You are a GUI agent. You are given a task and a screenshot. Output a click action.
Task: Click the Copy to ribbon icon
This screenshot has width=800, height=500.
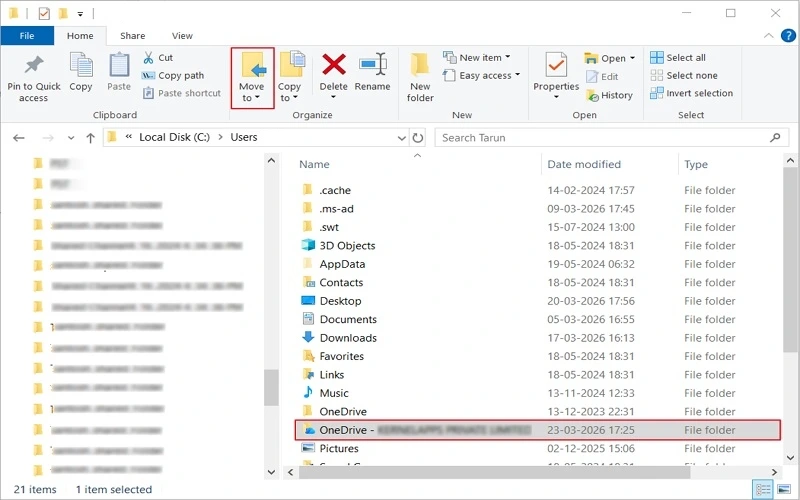290,76
